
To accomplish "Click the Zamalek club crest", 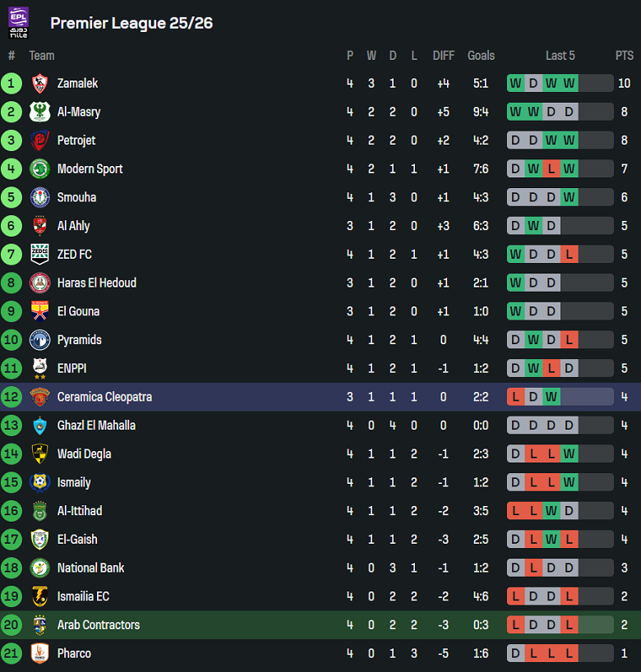I will [x=39, y=83].
